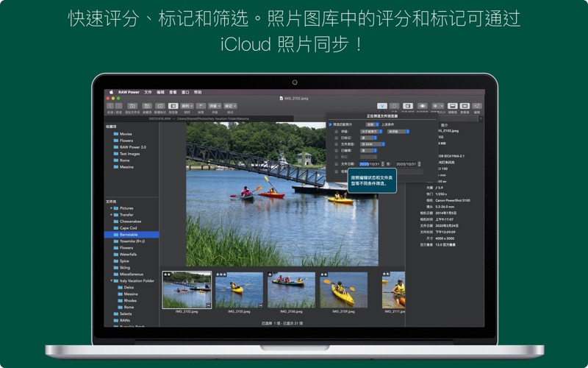Open the 标记 label dropdown in toolbar
Image resolution: width=588 pixels, height=368 pixels.
click(230, 106)
